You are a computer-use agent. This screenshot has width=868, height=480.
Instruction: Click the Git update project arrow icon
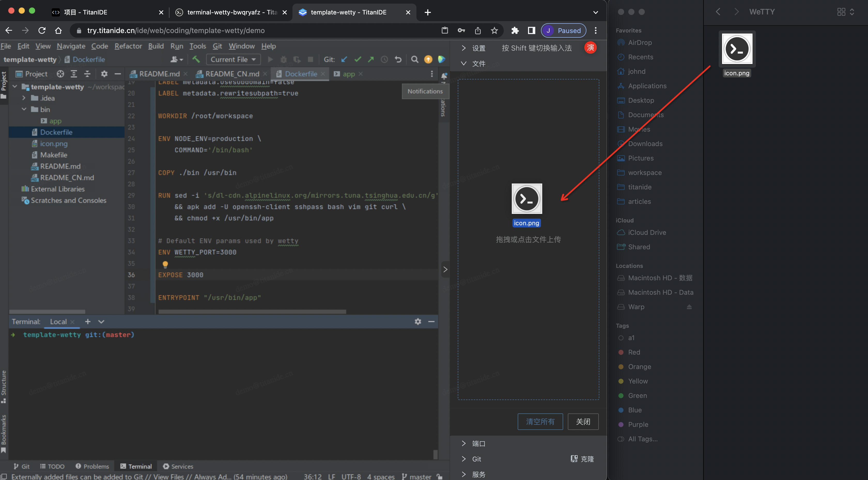tap(344, 59)
